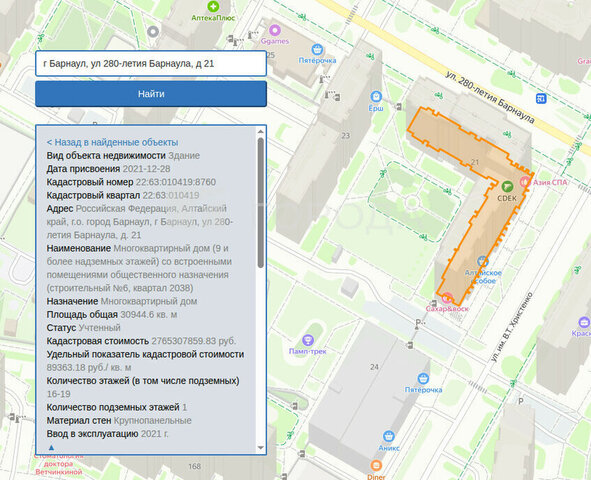The image size is (591, 480).
Task: Select the Ggames purple map marker
Action: pyautogui.click(x=275, y=30)
